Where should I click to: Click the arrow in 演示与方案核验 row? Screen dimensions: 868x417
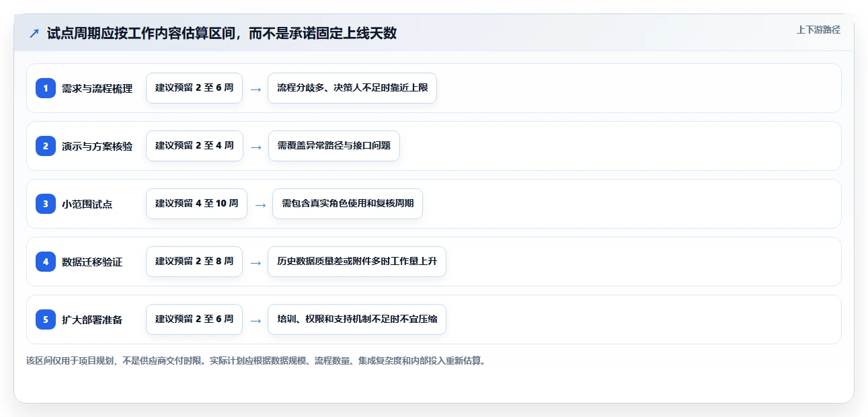255,147
